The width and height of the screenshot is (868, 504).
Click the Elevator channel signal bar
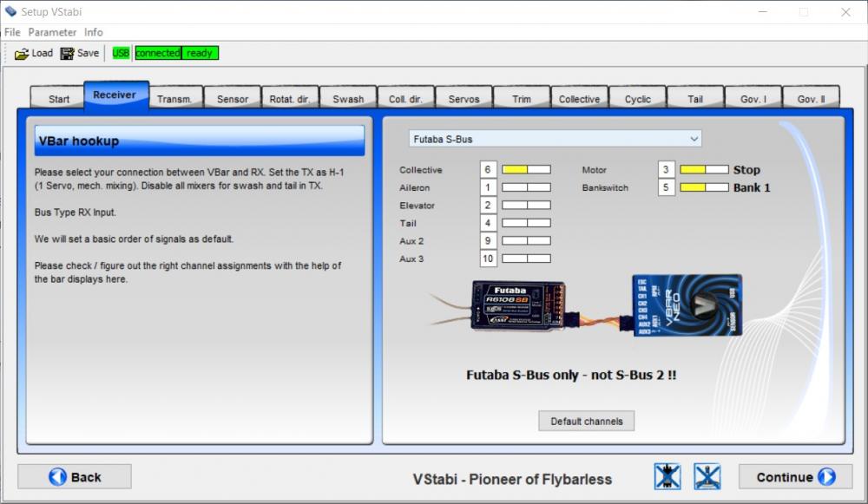pyautogui.click(x=526, y=205)
